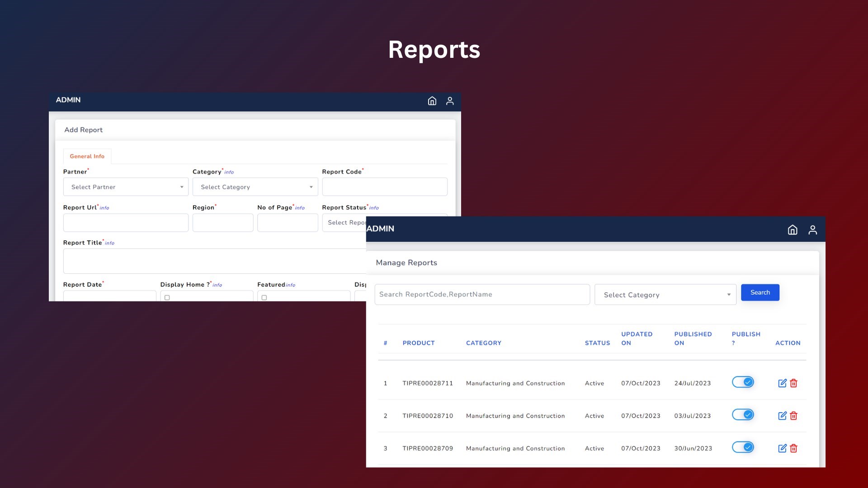Click the Search button
This screenshot has height=488, width=868.
[759, 292]
